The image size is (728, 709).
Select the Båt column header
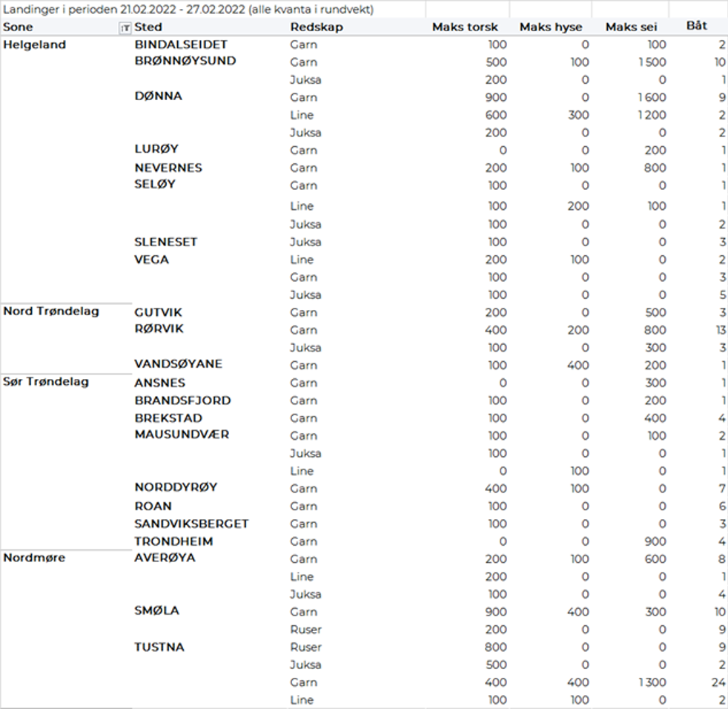point(696,26)
